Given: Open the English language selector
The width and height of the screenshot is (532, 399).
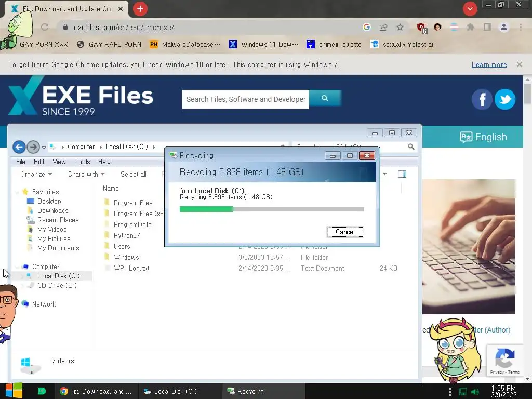Looking at the screenshot, I should click(484, 137).
